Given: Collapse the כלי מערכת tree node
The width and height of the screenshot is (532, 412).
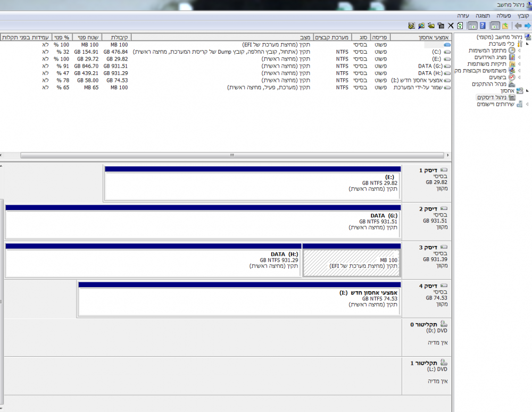Looking at the screenshot, I should point(527,44).
